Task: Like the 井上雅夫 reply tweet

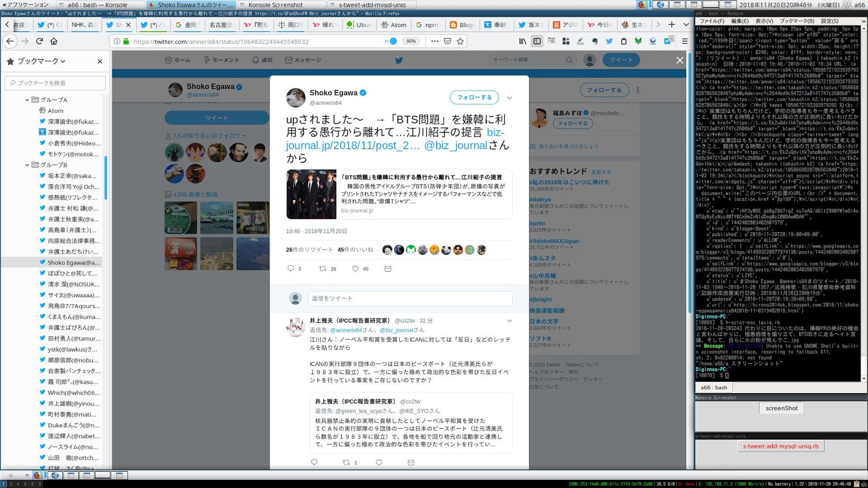Action: pos(379,463)
